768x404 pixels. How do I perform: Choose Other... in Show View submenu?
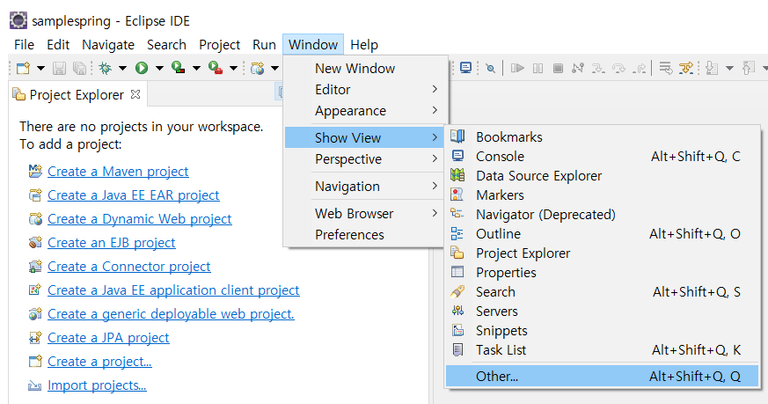click(x=602, y=376)
